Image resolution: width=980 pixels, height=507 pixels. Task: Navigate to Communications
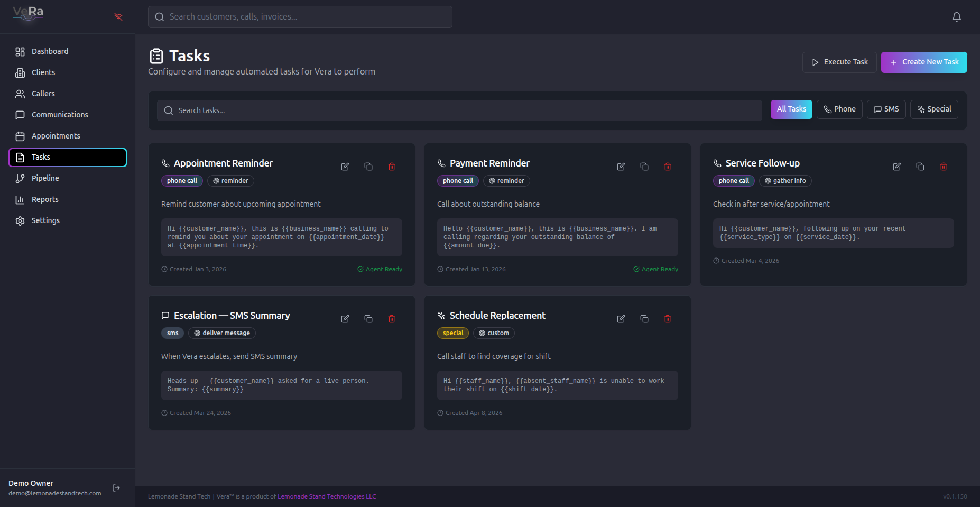68,115
